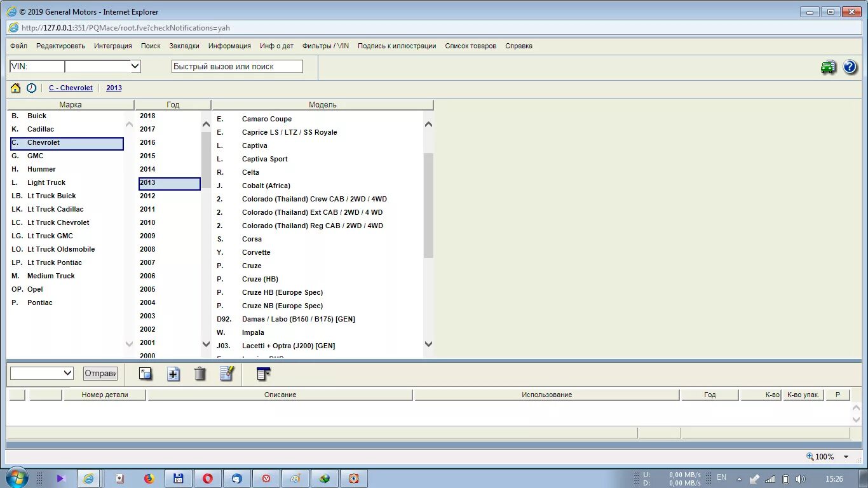The height and width of the screenshot is (488, 868).
Task: Open Opera from the taskbar
Action: click(208, 478)
